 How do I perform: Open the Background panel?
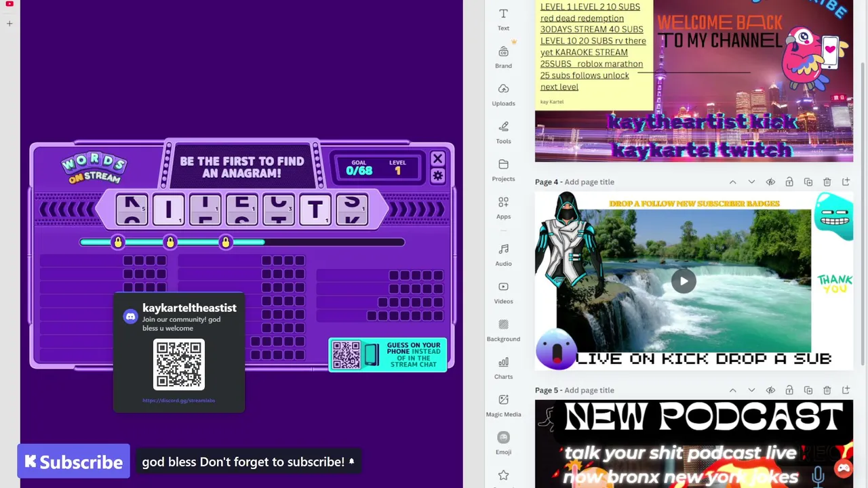[503, 330]
